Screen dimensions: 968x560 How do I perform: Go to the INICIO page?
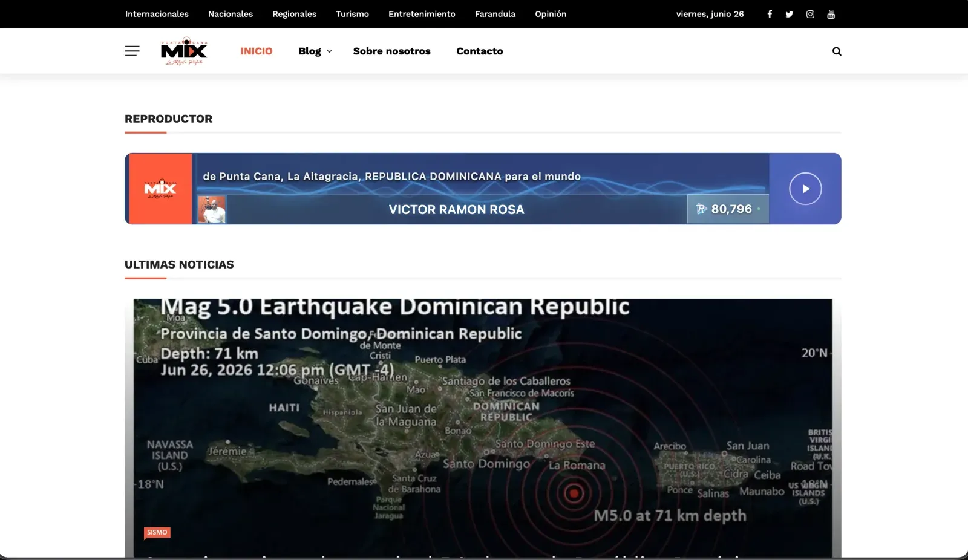pyautogui.click(x=257, y=51)
